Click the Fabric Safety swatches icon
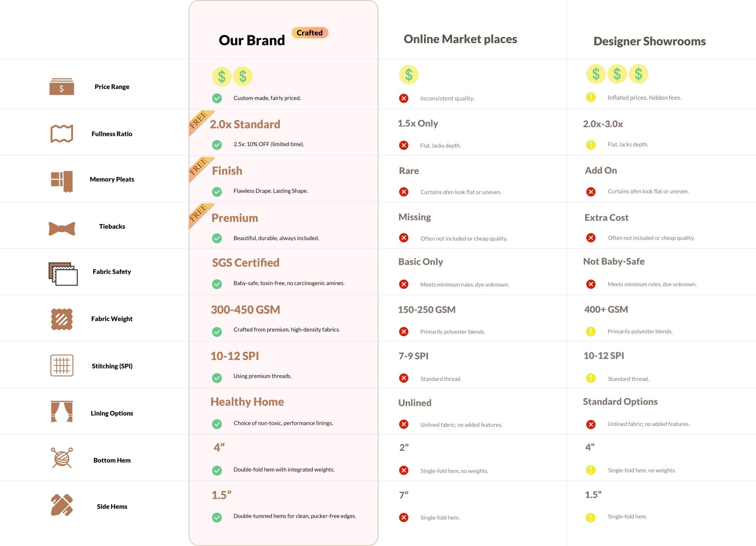 point(63,274)
